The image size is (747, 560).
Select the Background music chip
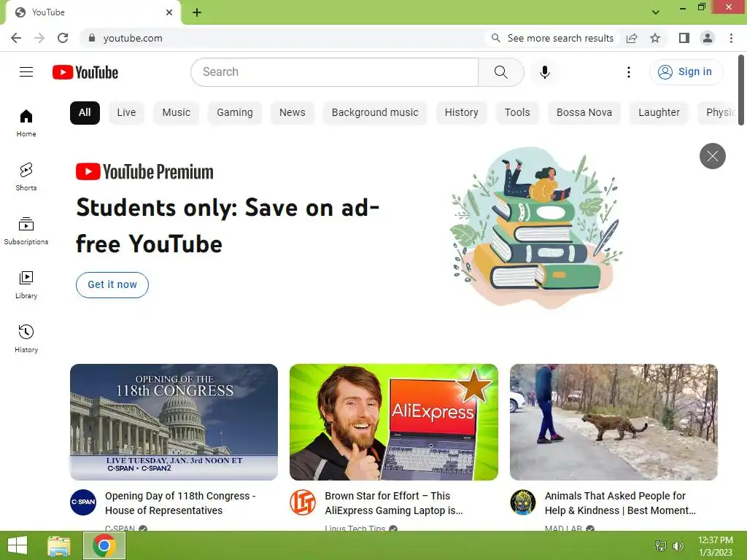pos(375,113)
